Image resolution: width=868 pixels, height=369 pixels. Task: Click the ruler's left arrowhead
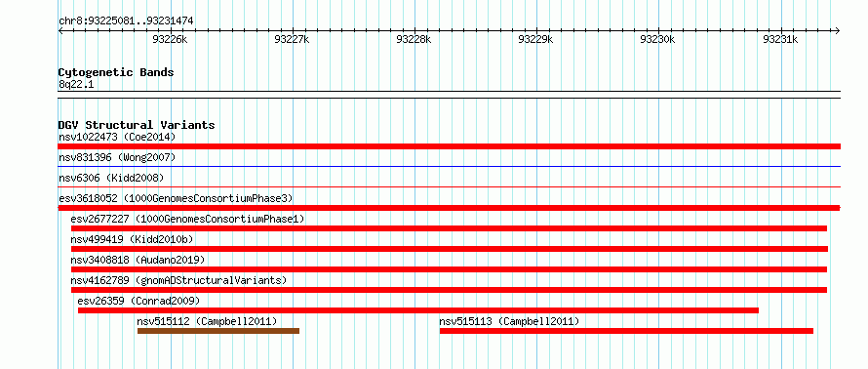pos(60,30)
